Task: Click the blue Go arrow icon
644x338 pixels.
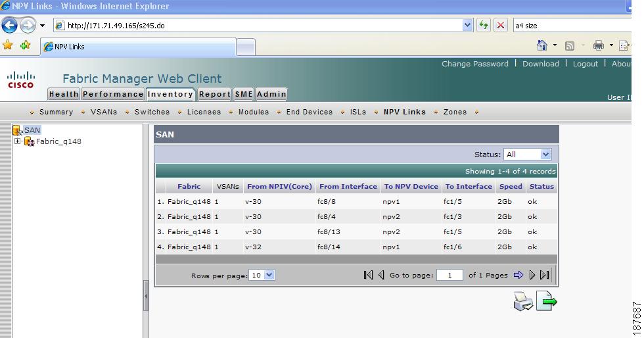Action: pyautogui.click(x=518, y=275)
